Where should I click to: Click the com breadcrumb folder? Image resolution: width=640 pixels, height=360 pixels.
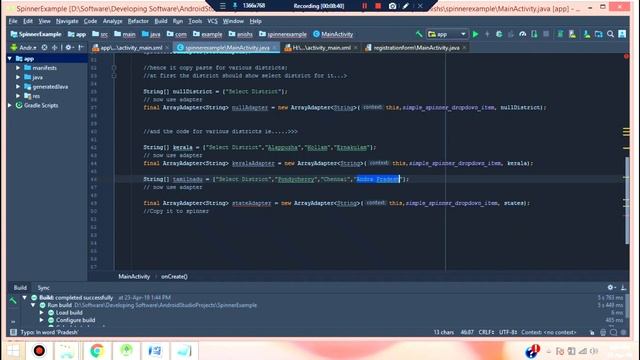(x=177, y=34)
